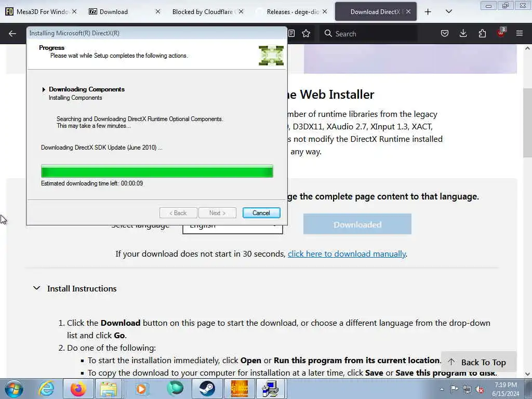532x399 pixels.
Task: Click the red uBlock extension icon
Action: point(501,33)
